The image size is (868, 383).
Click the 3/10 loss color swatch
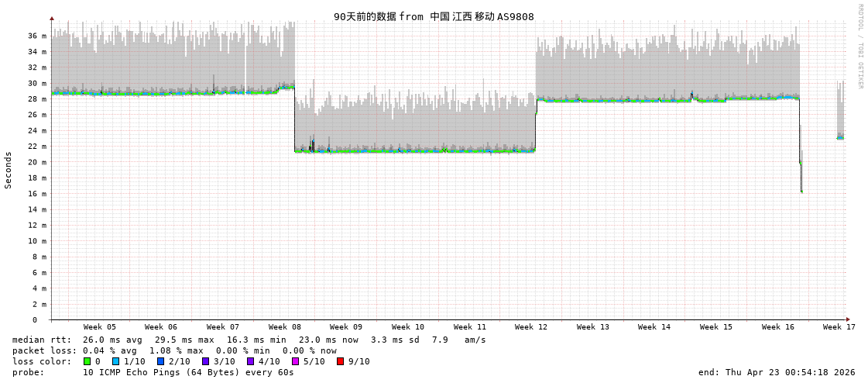point(205,361)
